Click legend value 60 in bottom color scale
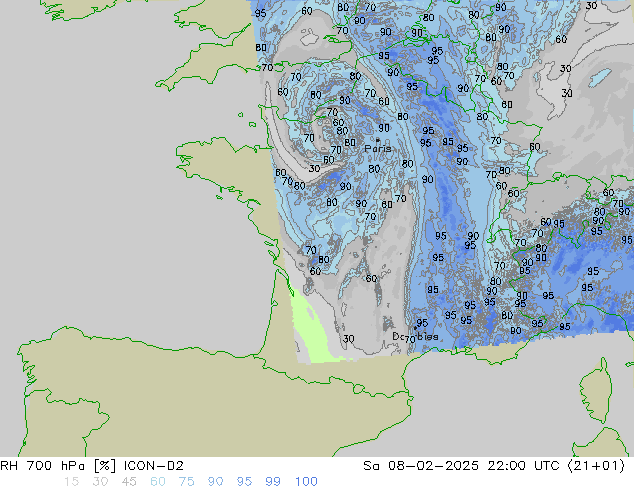The width and height of the screenshot is (634, 490). pos(158,482)
